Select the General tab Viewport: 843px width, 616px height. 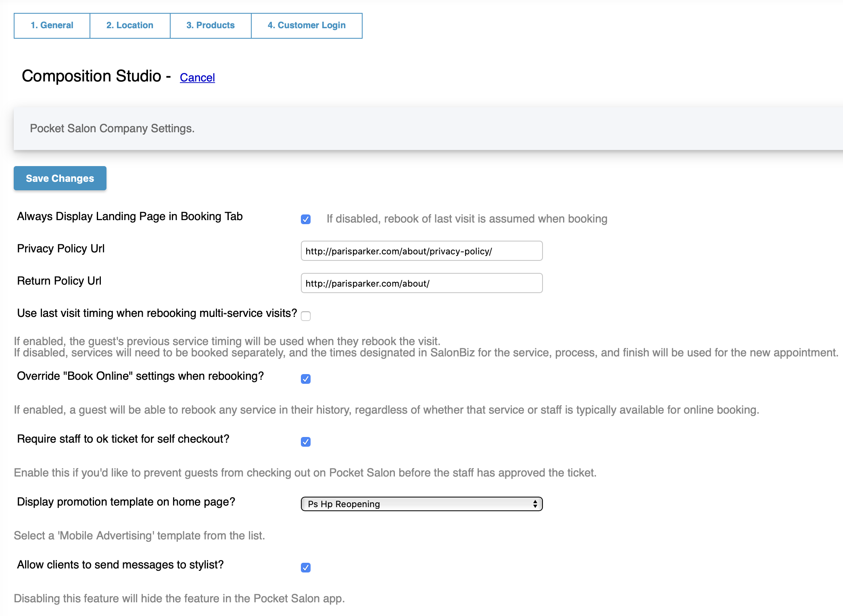[x=52, y=25]
